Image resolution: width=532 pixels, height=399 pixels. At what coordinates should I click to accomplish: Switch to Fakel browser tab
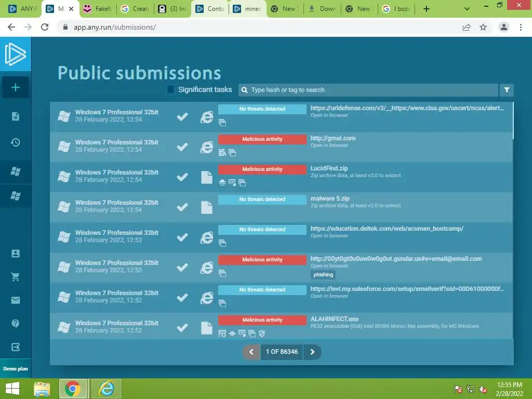point(98,9)
